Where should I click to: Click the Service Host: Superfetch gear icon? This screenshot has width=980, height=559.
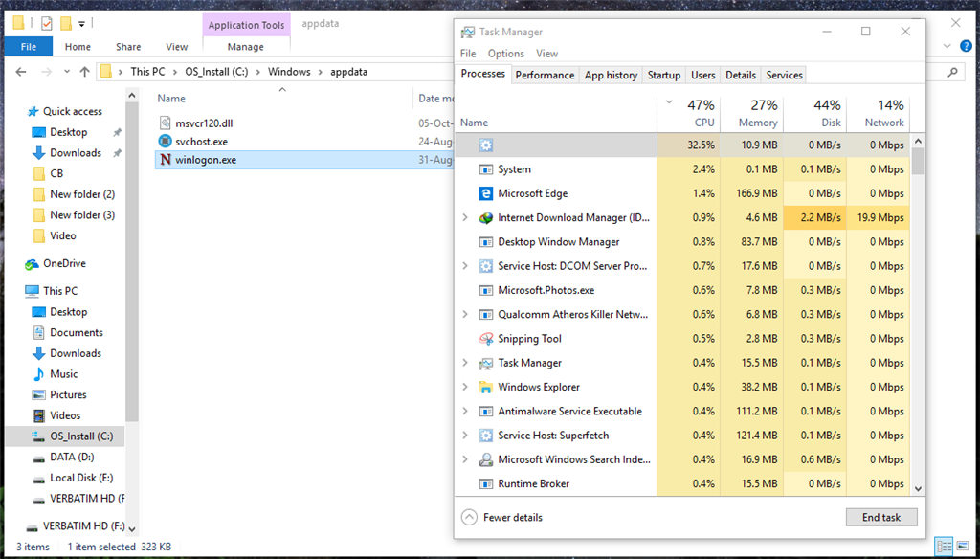coord(485,436)
